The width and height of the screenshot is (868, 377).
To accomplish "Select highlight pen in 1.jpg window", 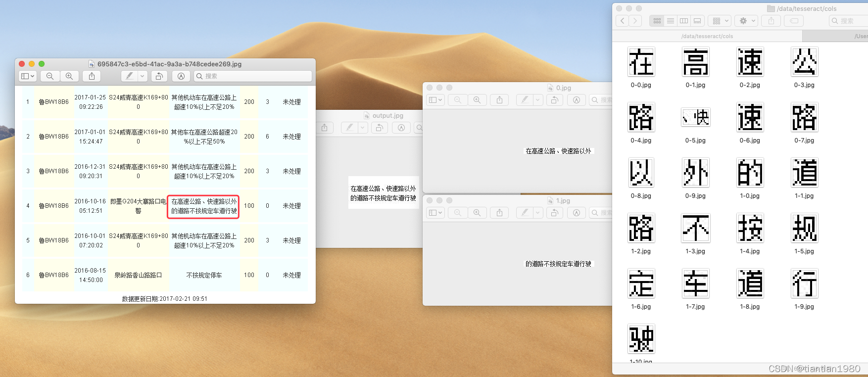I will 524,213.
